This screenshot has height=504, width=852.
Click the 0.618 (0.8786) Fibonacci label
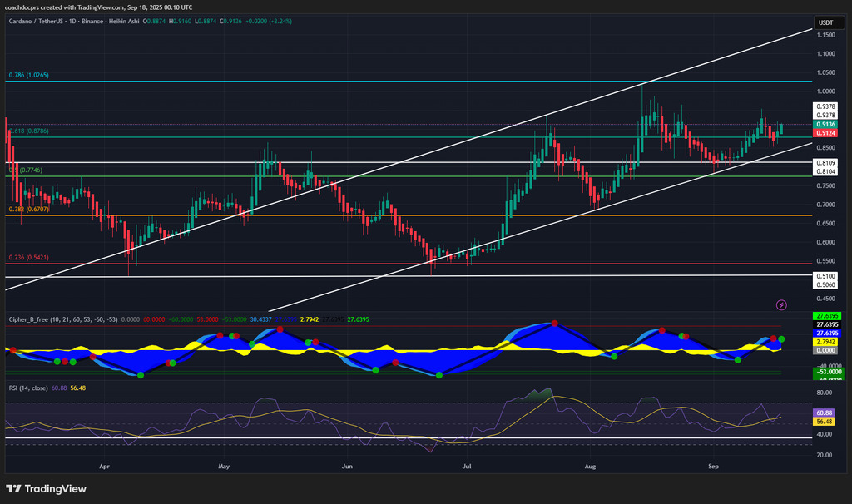point(29,131)
